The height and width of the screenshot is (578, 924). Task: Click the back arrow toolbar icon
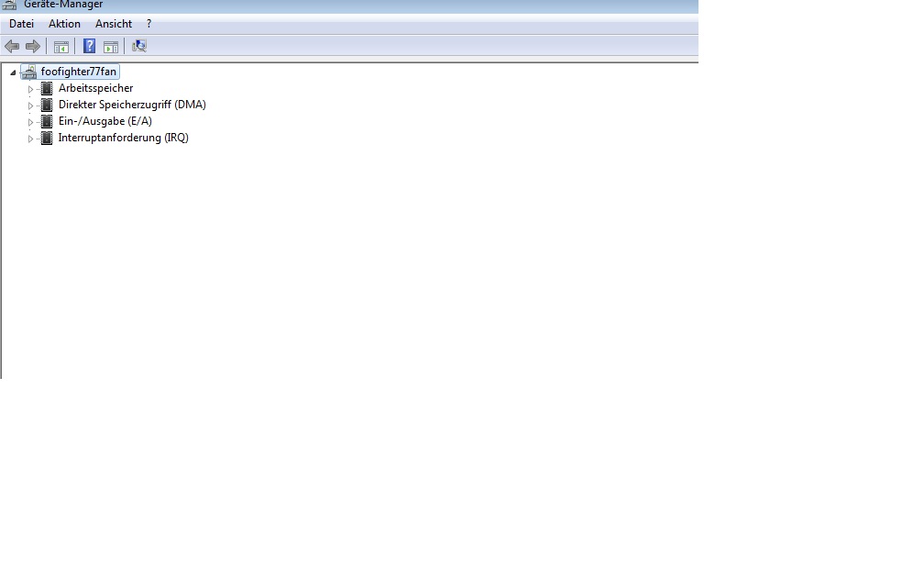(12, 46)
